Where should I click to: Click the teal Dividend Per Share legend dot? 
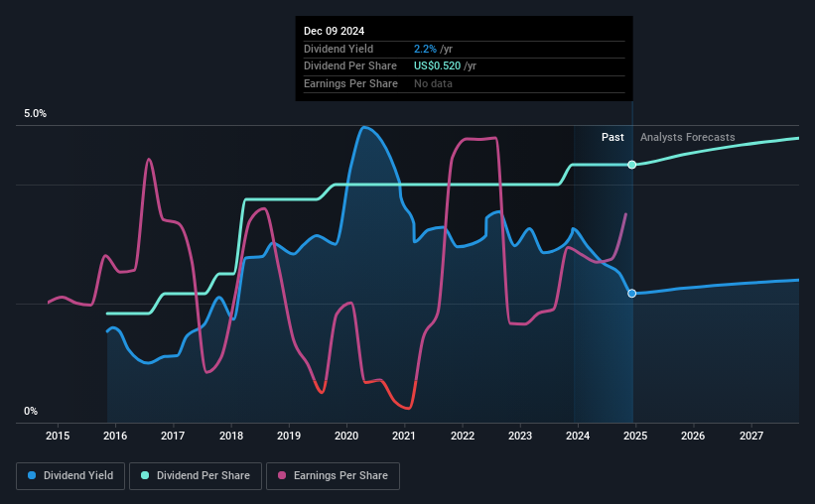coord(145,475)
